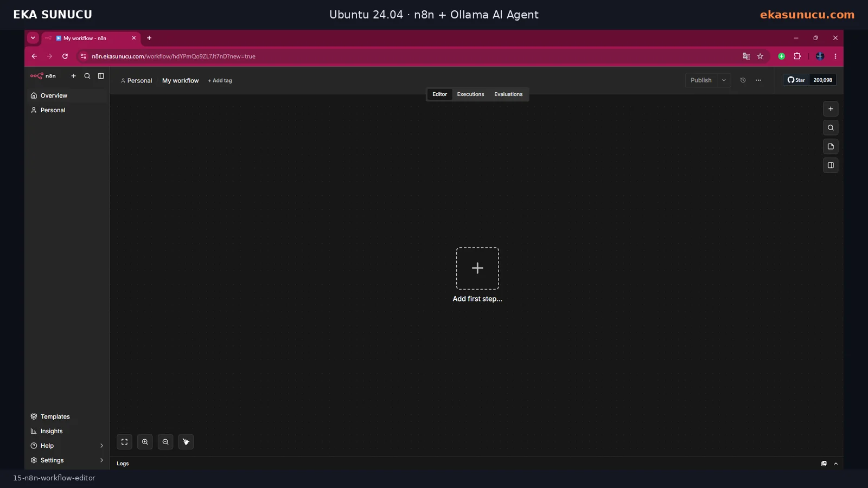Go back in the browser
The width and height of the screenshot is (868, 488).
(34, 56)
